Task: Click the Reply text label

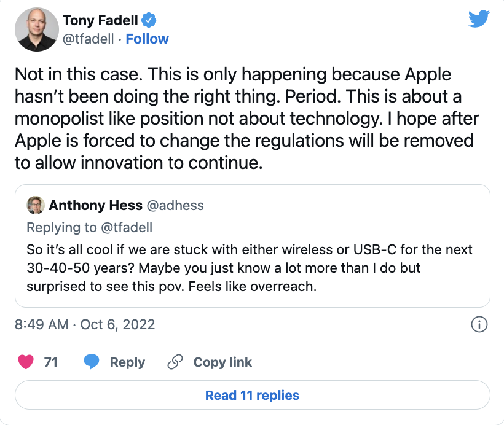Action: click(x=127, y=362)
